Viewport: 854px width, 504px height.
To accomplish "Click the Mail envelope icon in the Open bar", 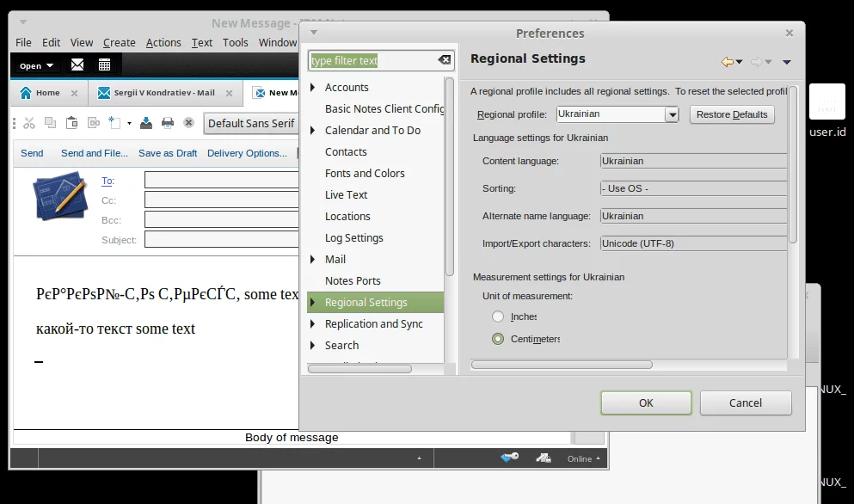I will coord(77,65).
